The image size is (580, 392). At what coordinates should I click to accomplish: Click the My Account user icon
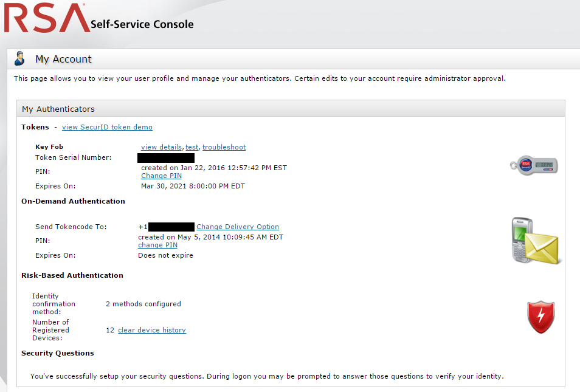click(20, 59)
